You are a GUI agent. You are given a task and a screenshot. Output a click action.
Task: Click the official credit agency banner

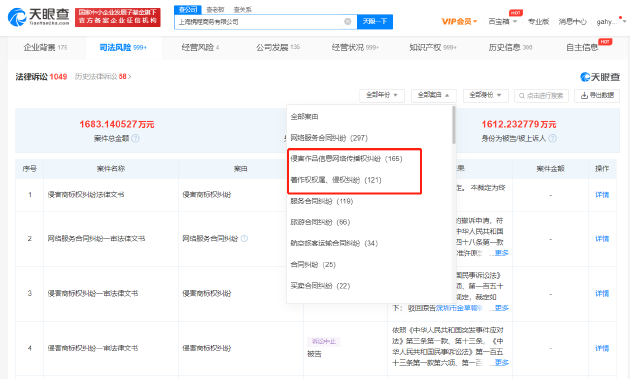118,17
